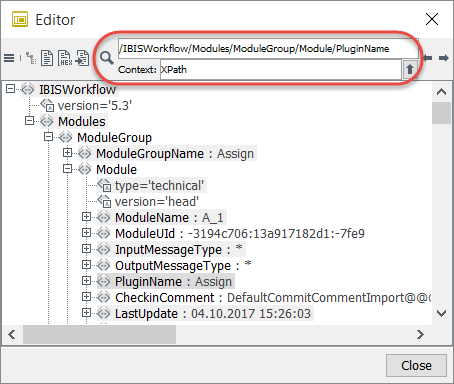This screenshot has height=384, width=454.
Task: Expand the InputMessageType node
Action: (x=87, y=249)
